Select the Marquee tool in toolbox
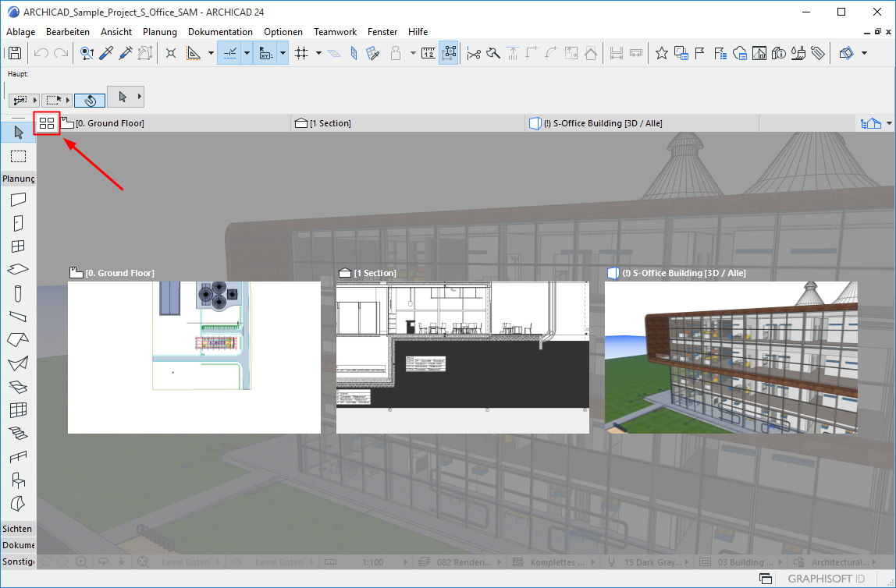The image size is (896, 588). (x=18, y=156)
